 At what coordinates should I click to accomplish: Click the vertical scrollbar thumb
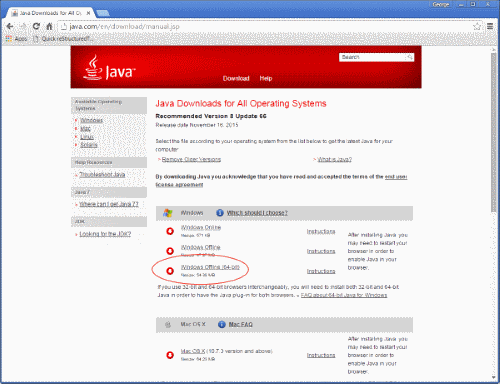[494, 132]
